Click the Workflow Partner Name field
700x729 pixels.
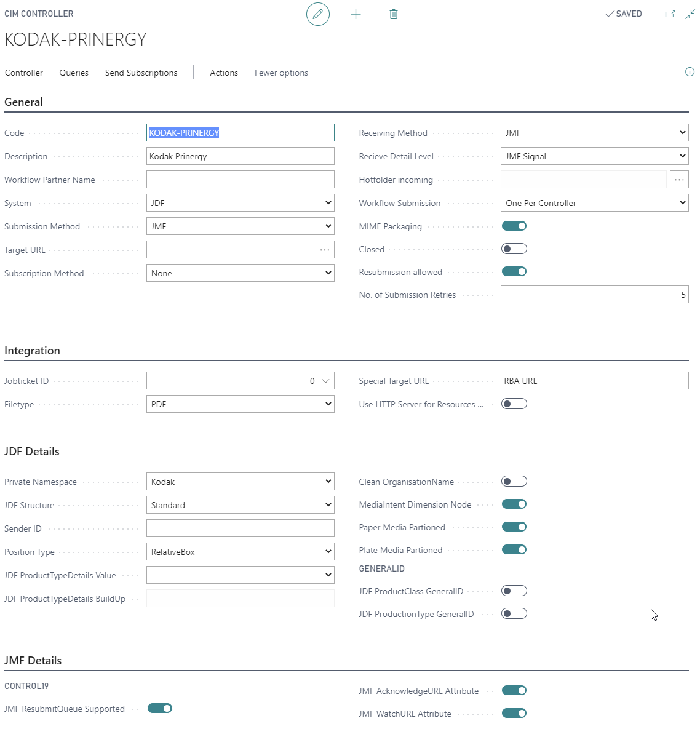241,180
